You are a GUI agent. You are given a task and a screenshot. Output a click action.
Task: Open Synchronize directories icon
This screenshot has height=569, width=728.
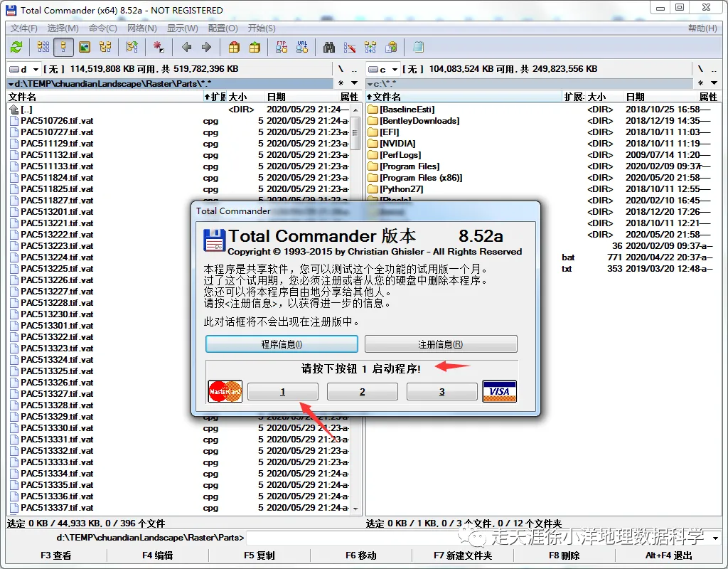tap(370, 47)
